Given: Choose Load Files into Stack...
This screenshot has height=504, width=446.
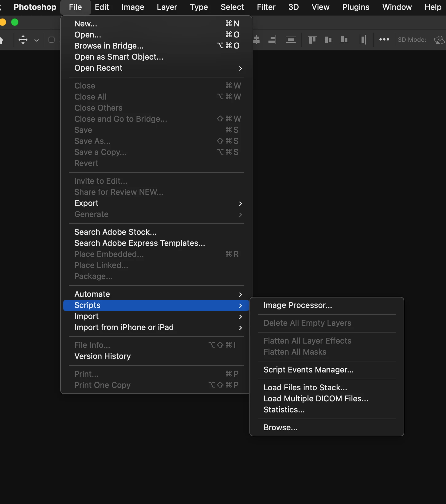Looking at the screenshot, I should pos(327,388).
